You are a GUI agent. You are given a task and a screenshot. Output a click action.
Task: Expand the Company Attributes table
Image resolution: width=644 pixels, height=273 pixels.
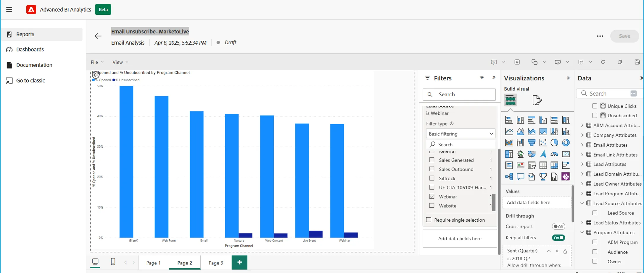point(582,135)
